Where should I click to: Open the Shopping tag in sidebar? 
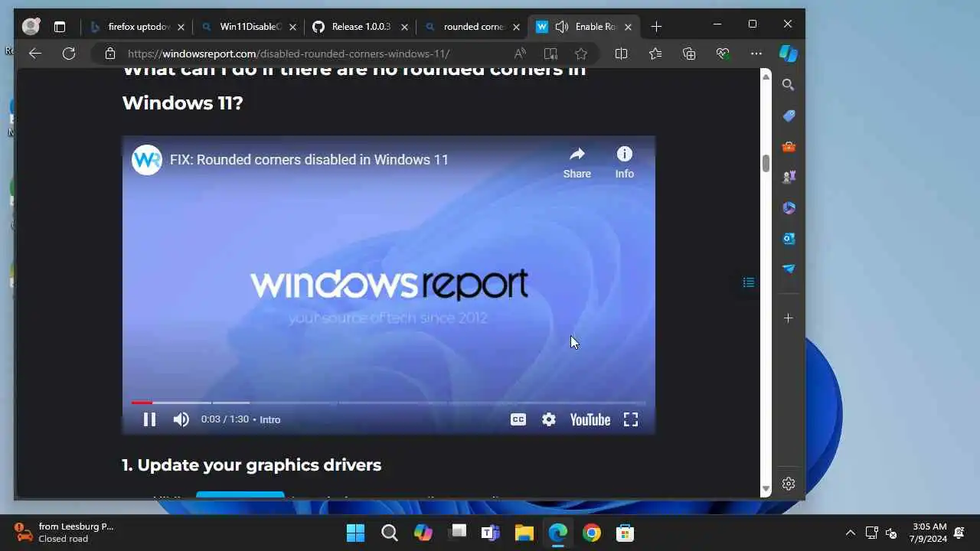(x=789, y=116)
